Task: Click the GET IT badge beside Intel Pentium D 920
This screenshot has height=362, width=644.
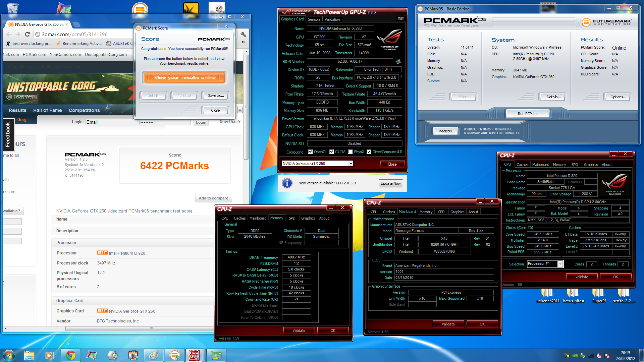Action: pos(102,253)
